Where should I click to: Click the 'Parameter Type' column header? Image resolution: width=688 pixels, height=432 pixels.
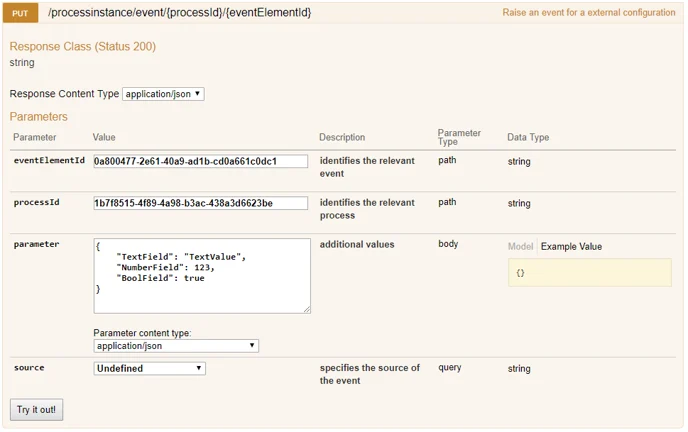(x=460, y=137)
